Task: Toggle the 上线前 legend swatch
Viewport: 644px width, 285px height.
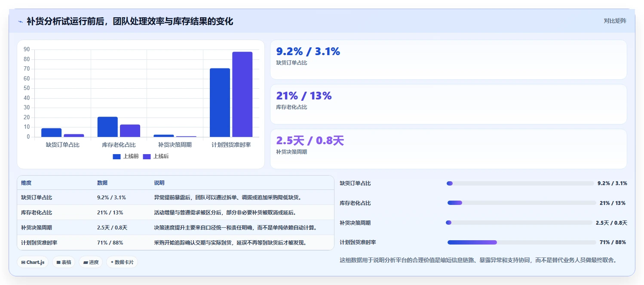Action: pyautogui.click(x=117, y=156)
